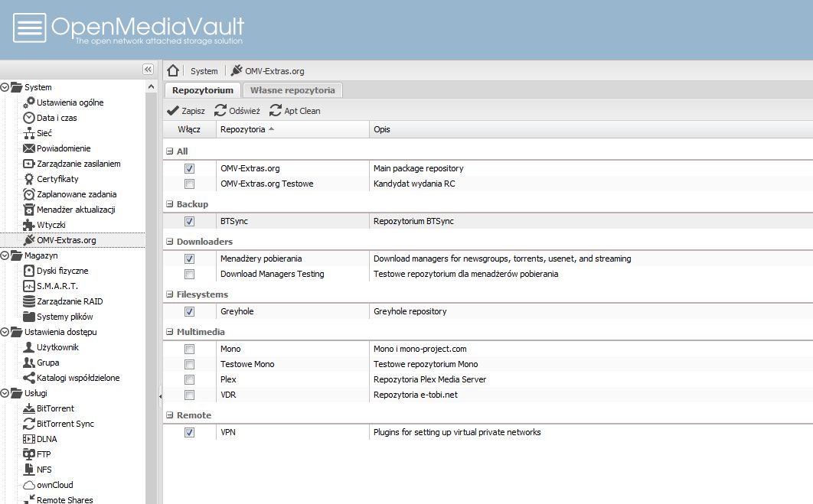
Task: Open the Użytkownik person icon
Action: click(29, 347)
